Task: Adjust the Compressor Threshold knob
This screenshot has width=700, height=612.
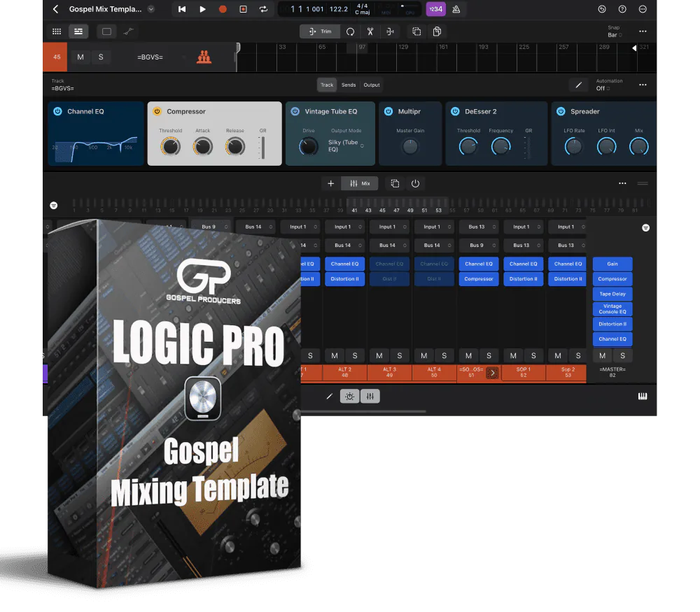Action: point(171,146)
